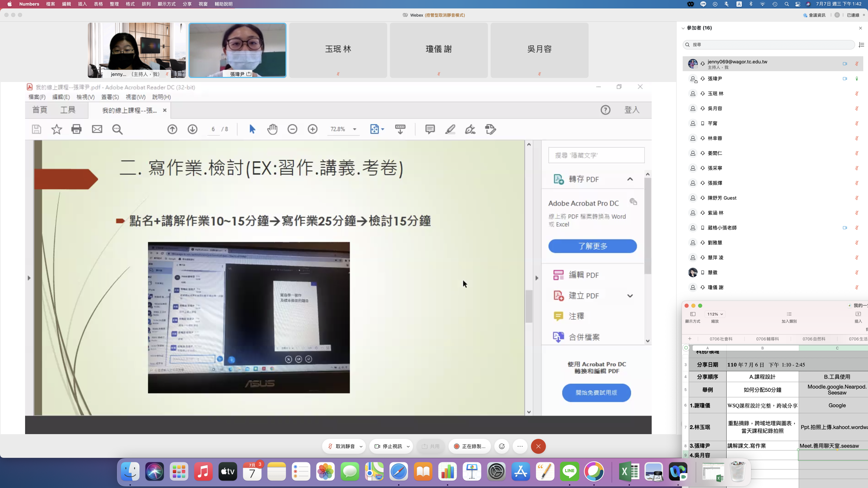Click the 開始免費試用版 button

596,392
